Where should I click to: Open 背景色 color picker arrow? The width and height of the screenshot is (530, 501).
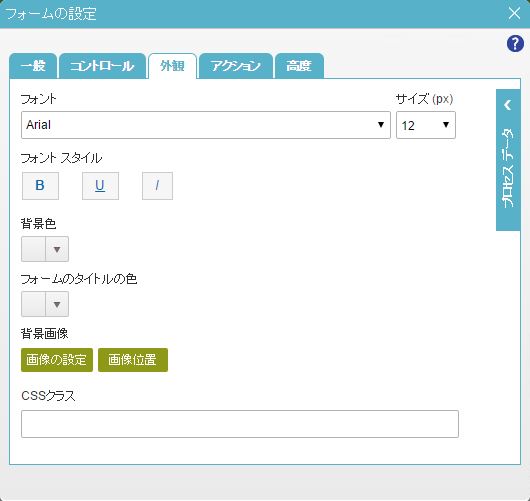57,249
